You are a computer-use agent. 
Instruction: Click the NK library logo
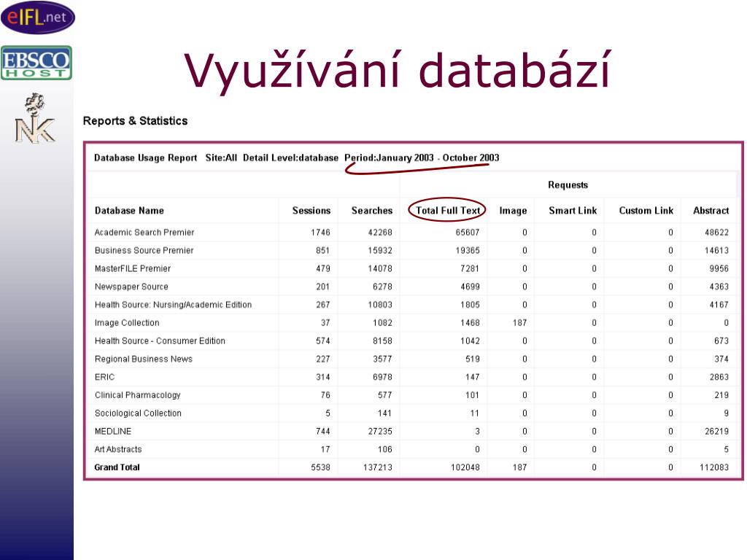coord(35,119)
